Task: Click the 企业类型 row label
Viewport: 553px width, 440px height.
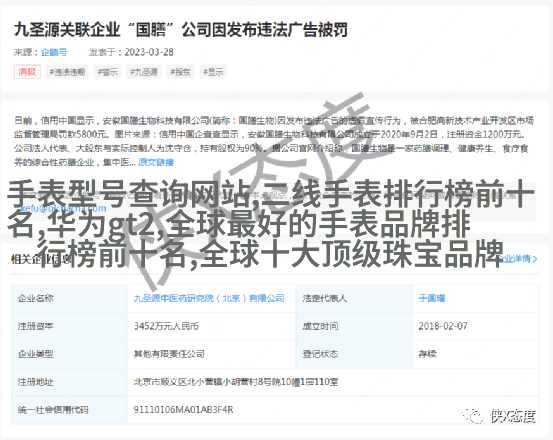Action: tap(36, 354)
